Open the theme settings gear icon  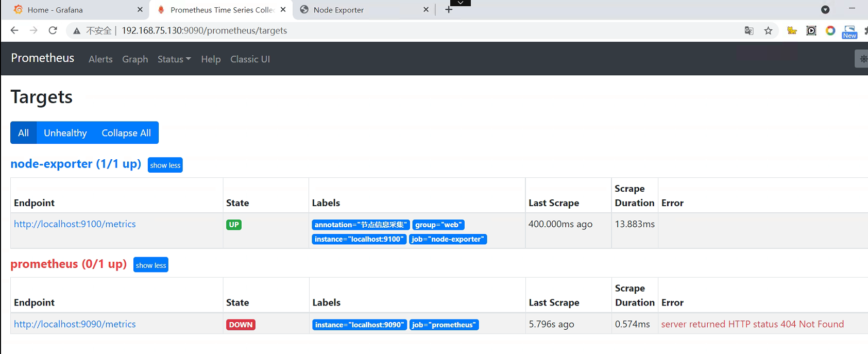(x=863, y=59)
